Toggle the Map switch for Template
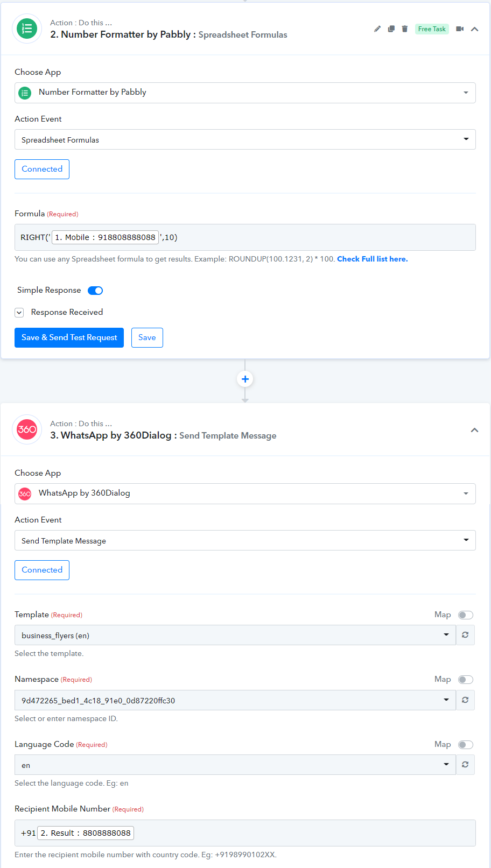The height and width of the screenshot is (868, 491). click(x=466, y=615)
